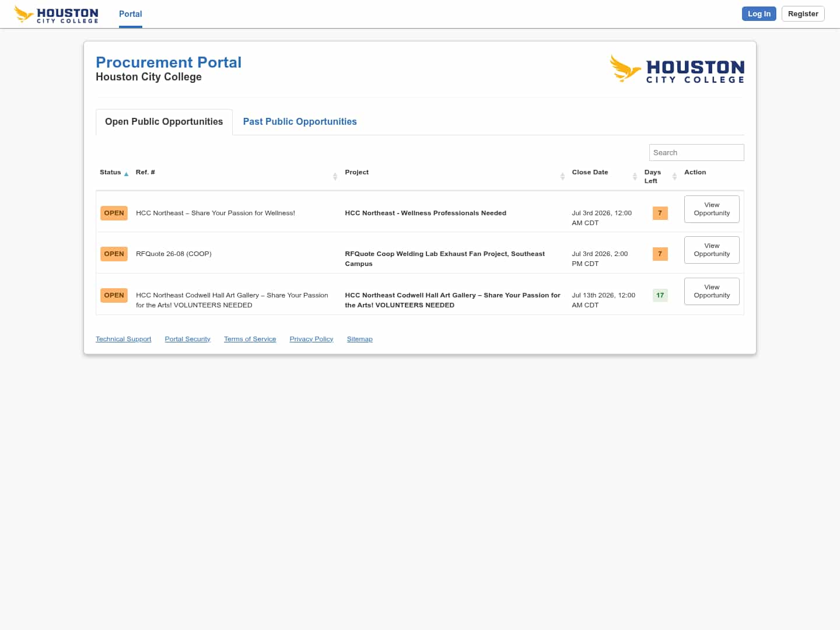Click OPEN status badge for Art Gallery row
The height and width of the screenshot is (630, 840).
(x=114, y=295)
